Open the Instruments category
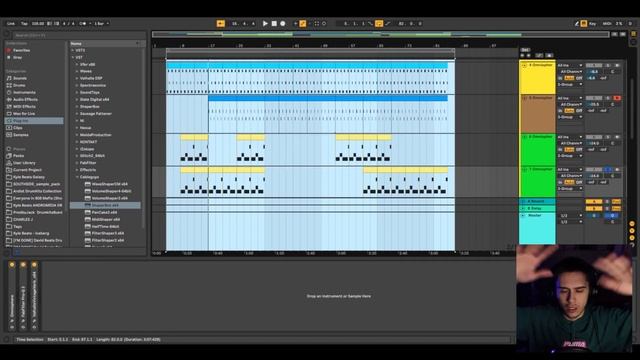This screenshot has width=640, height=360. [24, 92]
